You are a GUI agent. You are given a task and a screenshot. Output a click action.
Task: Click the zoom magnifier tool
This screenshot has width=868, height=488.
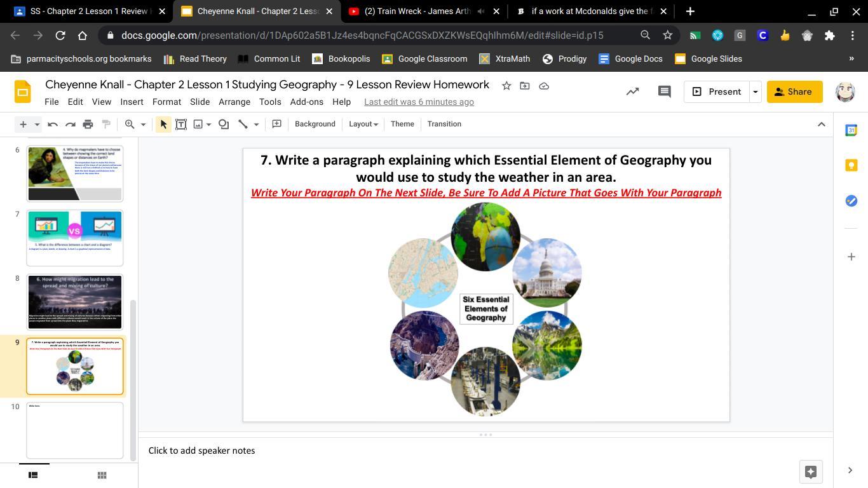pyautogui.click(x=130, y=124)
